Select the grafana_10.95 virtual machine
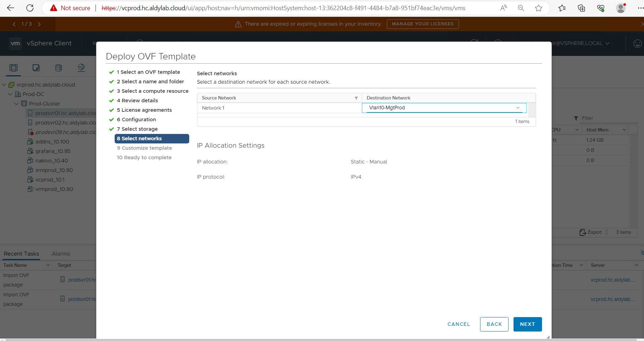 pos(53,151)
